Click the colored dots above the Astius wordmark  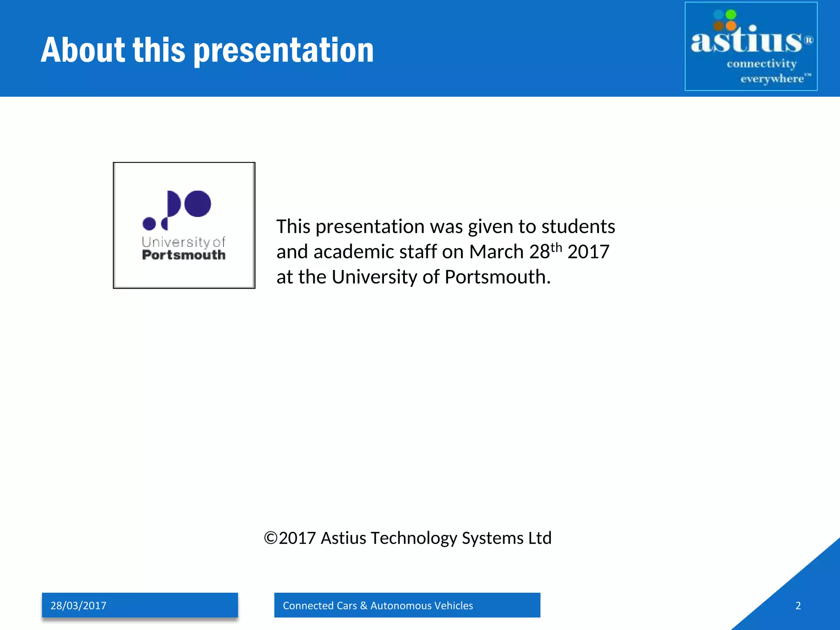pyautogui.click(x=725, y=21)
